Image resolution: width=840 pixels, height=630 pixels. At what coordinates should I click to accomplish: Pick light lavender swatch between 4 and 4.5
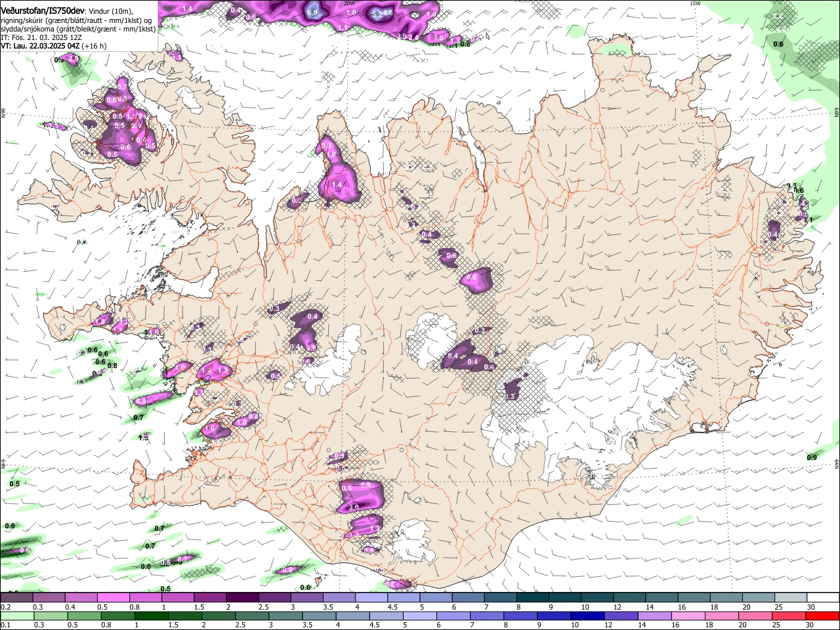(x=371, y=597)
